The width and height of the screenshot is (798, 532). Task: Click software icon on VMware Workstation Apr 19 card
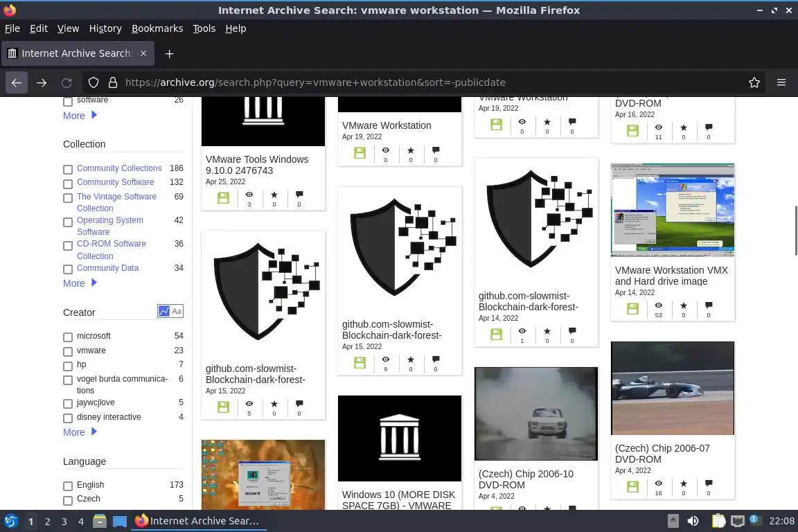[x=360, y=152]
